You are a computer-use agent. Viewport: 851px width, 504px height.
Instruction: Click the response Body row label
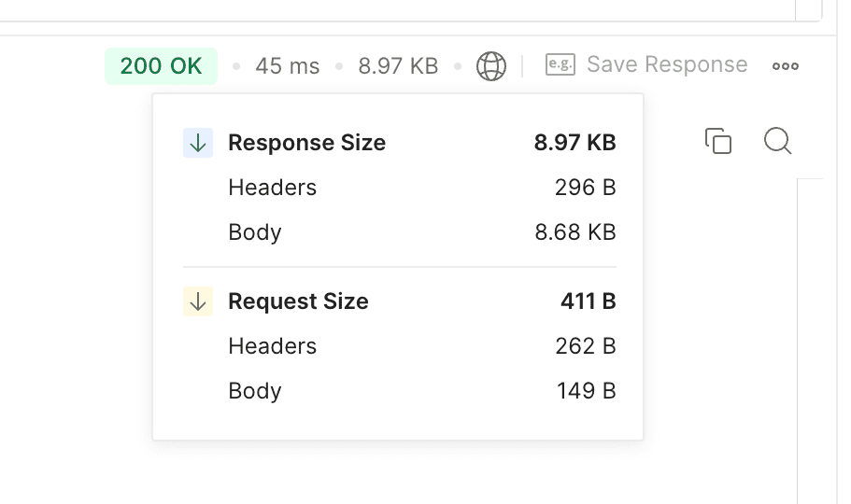255,232
